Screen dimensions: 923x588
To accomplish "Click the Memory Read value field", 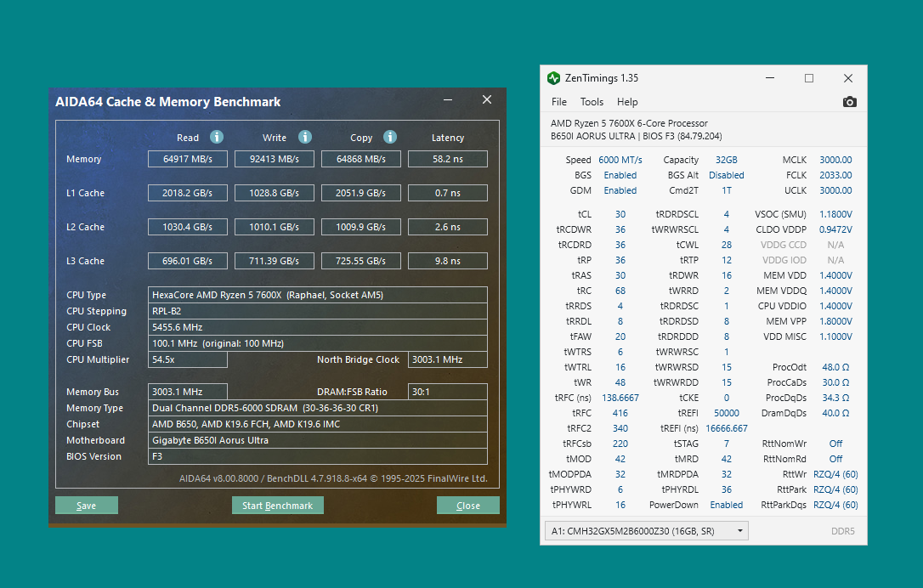I will 188,159.
